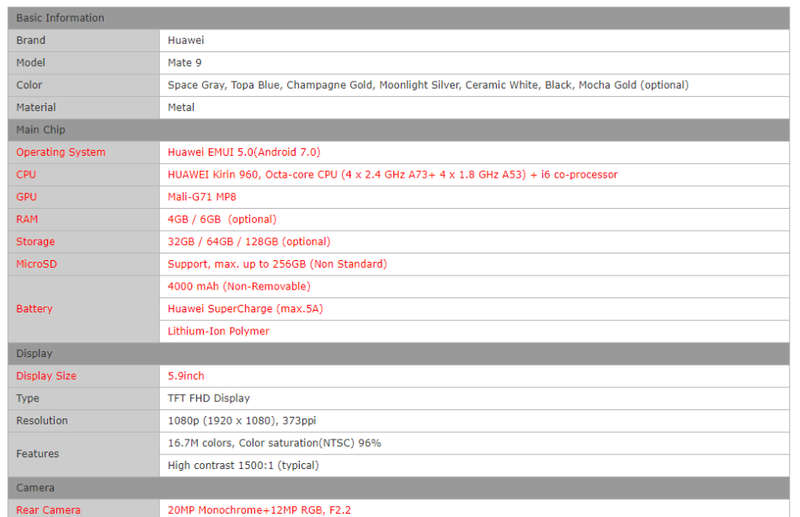Select the Operating System label
Viewport: 800px width, 517px height.
point(61,152)
